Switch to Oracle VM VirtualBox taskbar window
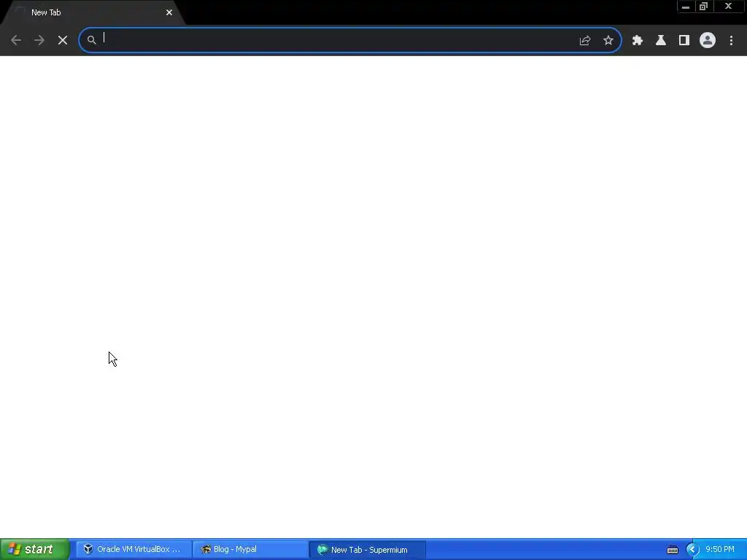The image size is (747, 560). coord(134,550)
